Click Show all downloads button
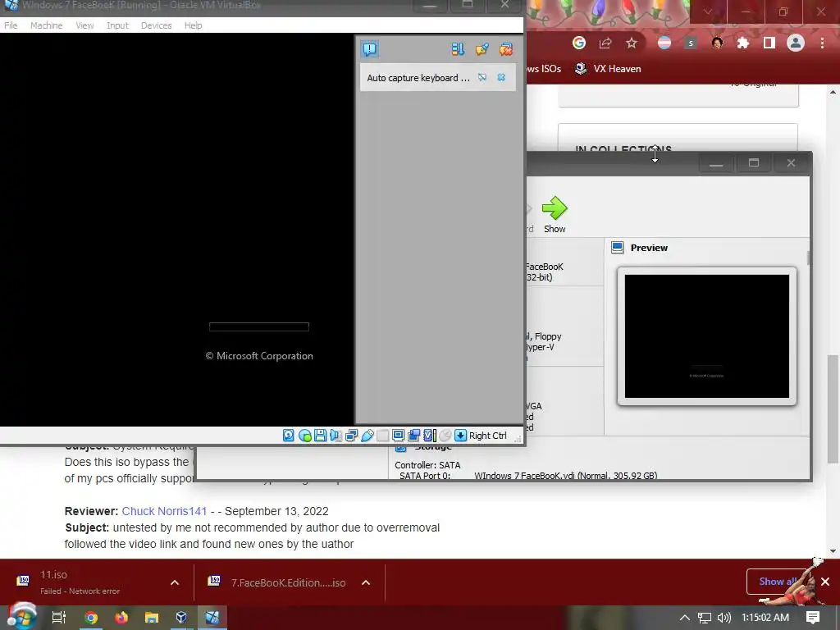The height and width of the screenshot is (630, 840). click(778, 582)
